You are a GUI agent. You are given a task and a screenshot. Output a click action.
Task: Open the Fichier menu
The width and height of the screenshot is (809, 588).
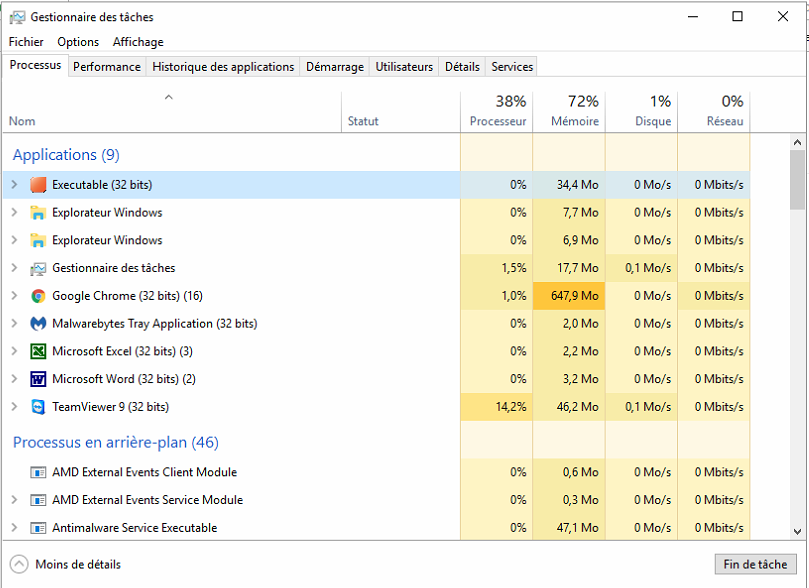click(x=26, y=42)
